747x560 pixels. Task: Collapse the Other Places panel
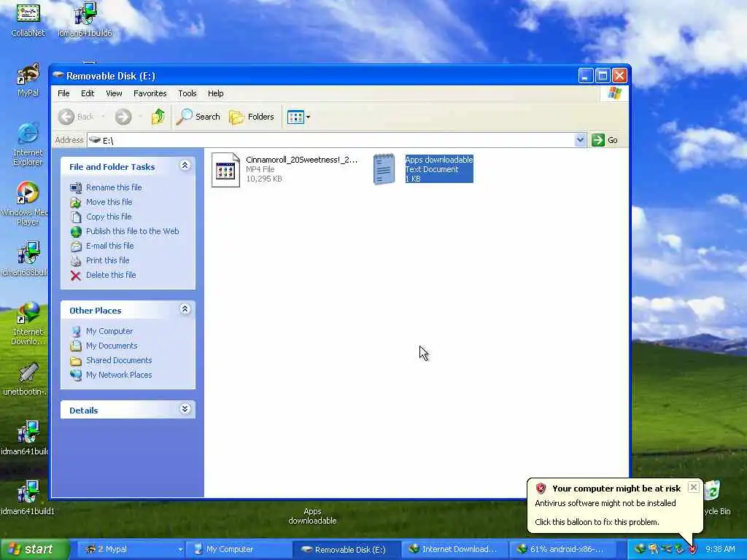185,309
